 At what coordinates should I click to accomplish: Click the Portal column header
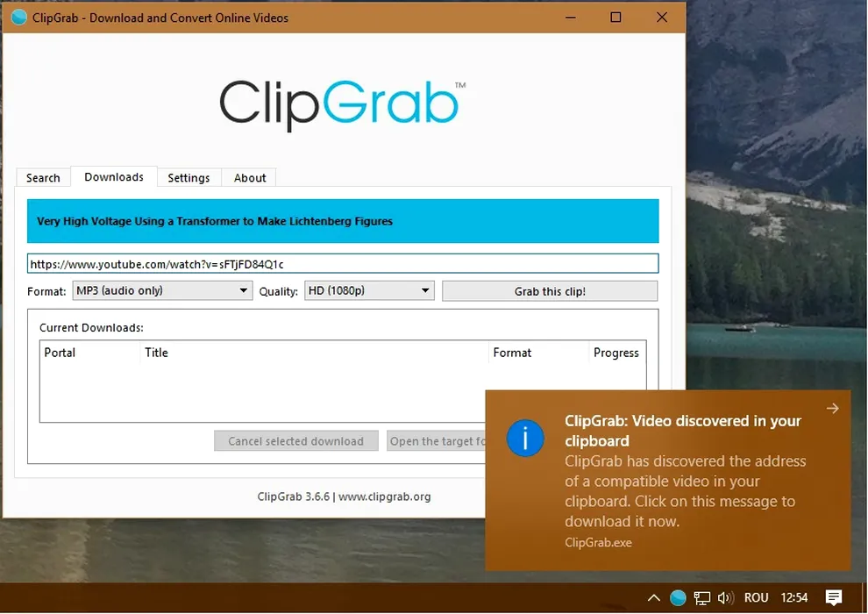89,353
